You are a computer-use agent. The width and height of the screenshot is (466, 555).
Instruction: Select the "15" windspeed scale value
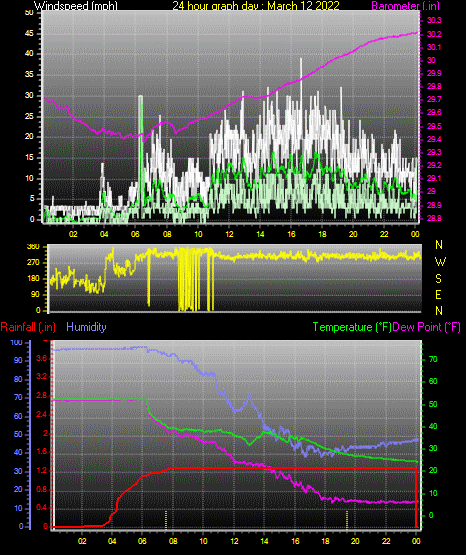pos(29,158)
